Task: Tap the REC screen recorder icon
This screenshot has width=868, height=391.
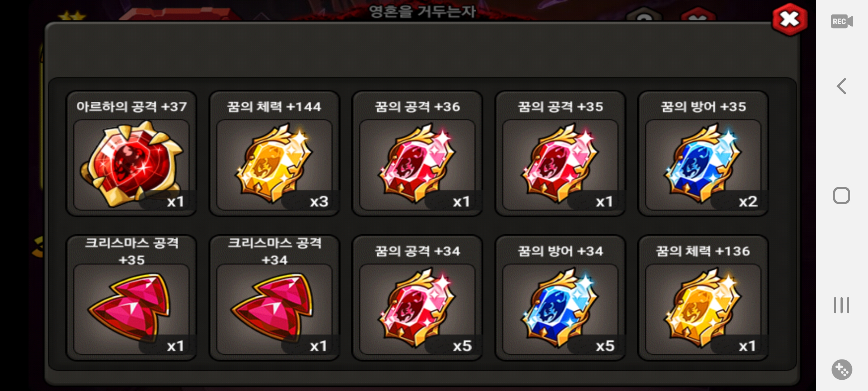Action: [x=842, y=22]
